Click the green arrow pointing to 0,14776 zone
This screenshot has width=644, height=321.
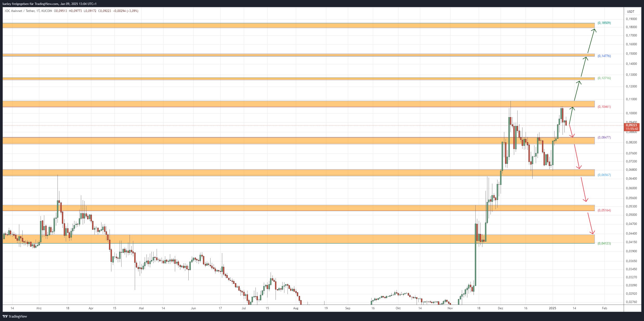coord(583,67)
